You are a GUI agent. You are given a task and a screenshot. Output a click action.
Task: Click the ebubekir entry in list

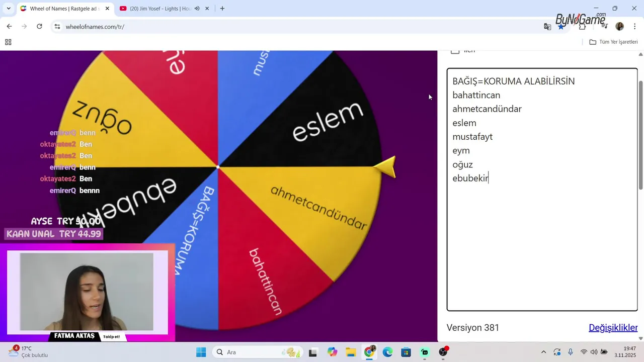[x=470, y=178]
